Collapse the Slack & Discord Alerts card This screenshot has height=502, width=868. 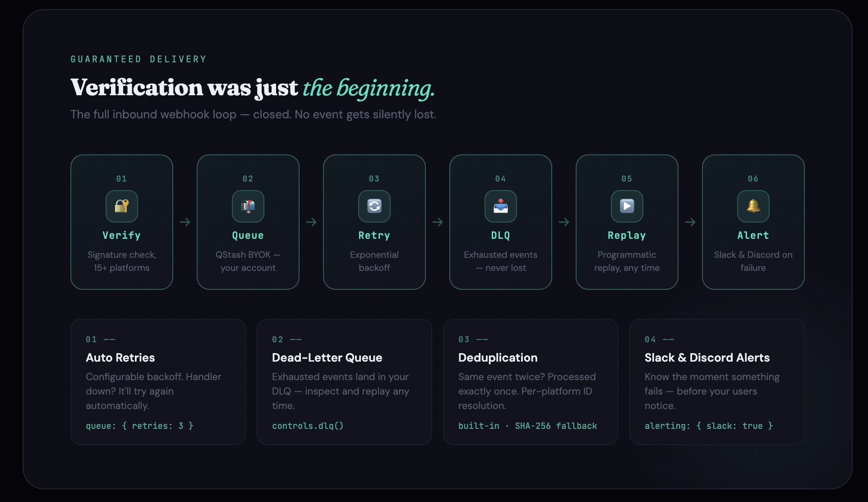click(716, 381)
